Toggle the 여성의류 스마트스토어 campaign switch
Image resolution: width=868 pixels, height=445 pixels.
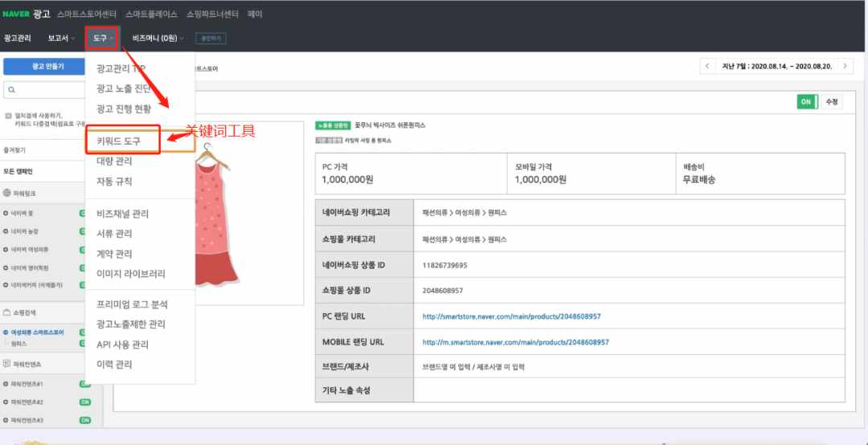(x=83, y=333)
